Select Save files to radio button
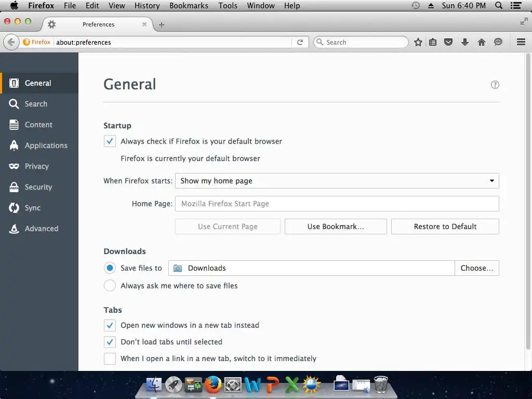 click(110, 268)
